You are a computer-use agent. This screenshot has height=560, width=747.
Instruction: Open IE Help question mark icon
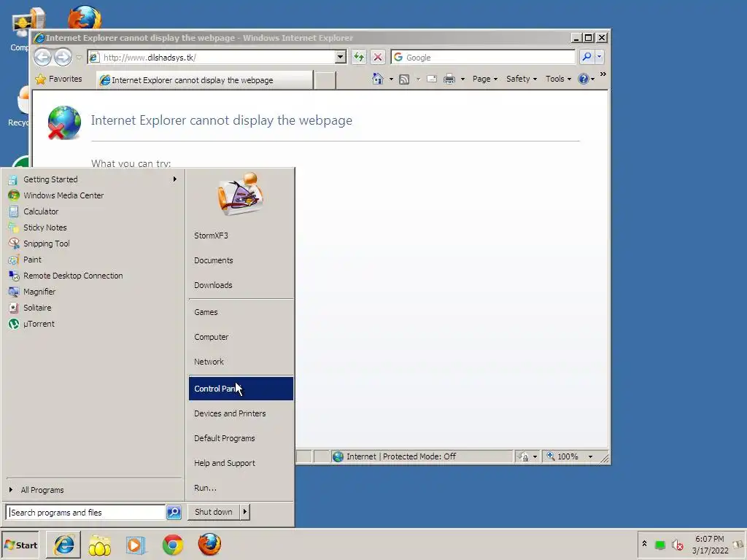pos(583,79)
